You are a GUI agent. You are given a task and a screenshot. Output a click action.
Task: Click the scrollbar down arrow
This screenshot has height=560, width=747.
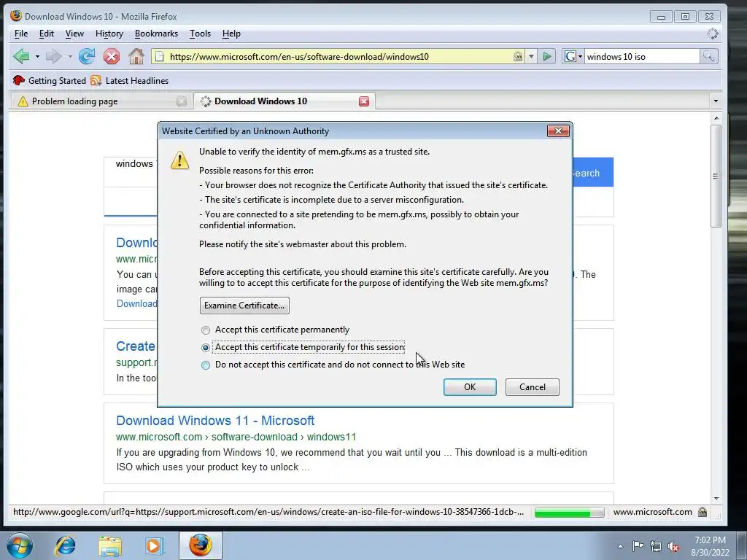coord(716,499)
